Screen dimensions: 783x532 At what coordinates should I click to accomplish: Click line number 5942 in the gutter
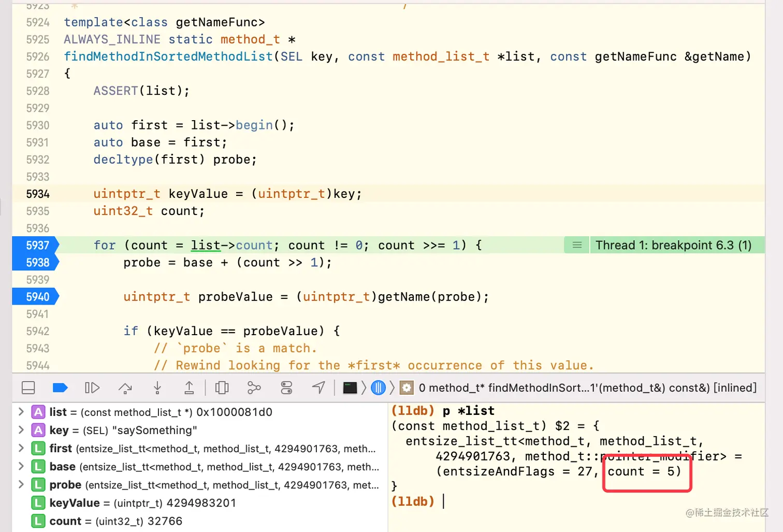click(38, 331)
